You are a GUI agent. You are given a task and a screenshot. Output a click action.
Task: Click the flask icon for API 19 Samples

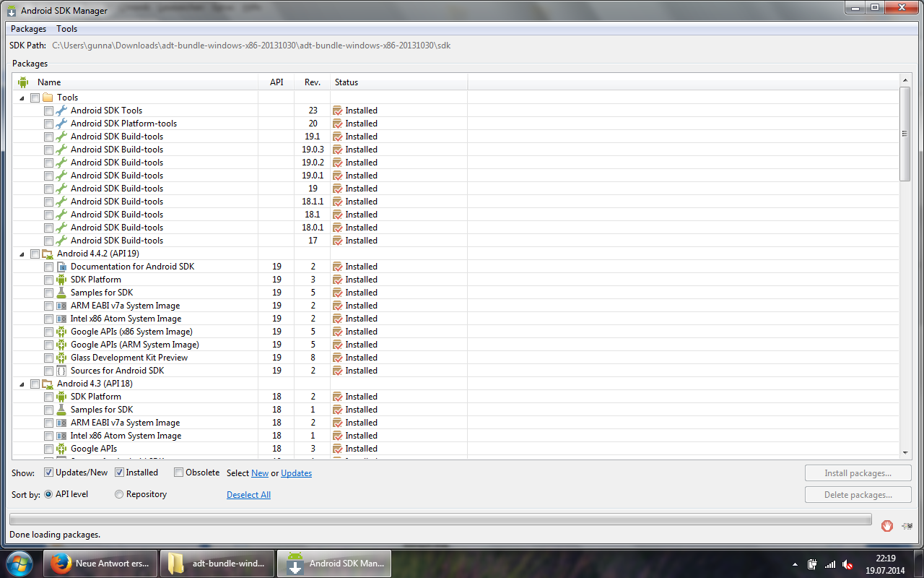click(61, 293)
